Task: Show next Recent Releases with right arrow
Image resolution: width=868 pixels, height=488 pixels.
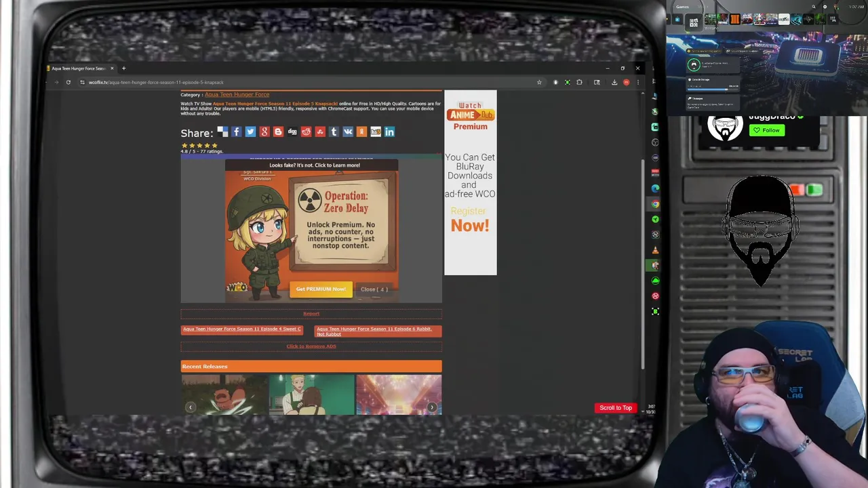Action: tap(432, 407)
